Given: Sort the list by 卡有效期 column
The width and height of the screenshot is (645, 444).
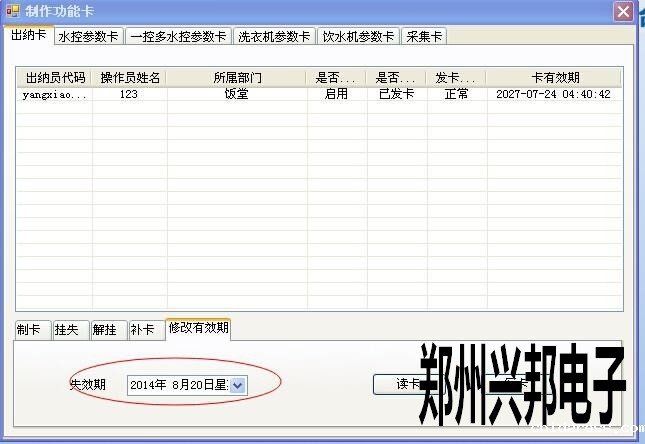Looking at the screenshot, I should [x=553, y=77].
